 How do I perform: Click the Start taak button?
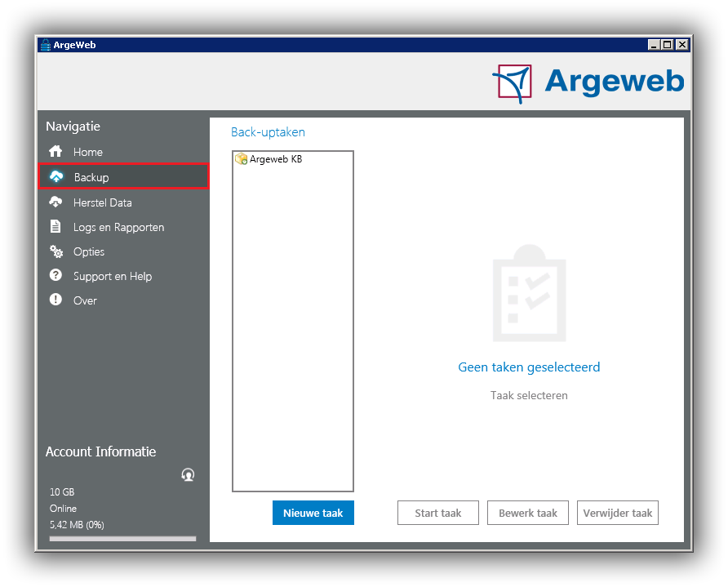pos(437,513)
